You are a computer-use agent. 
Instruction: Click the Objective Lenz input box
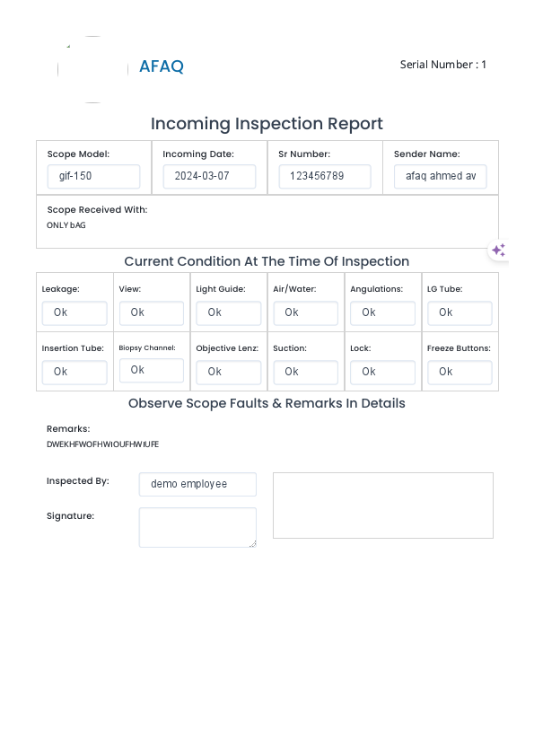(x=228, y=372)
